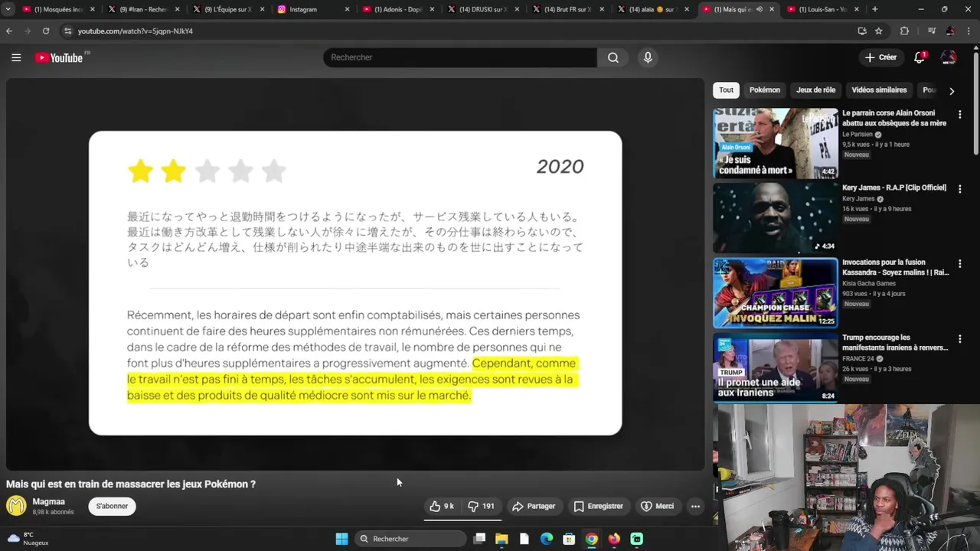
Task: Start voice search with the microphone icon
Action: point(648,57)
